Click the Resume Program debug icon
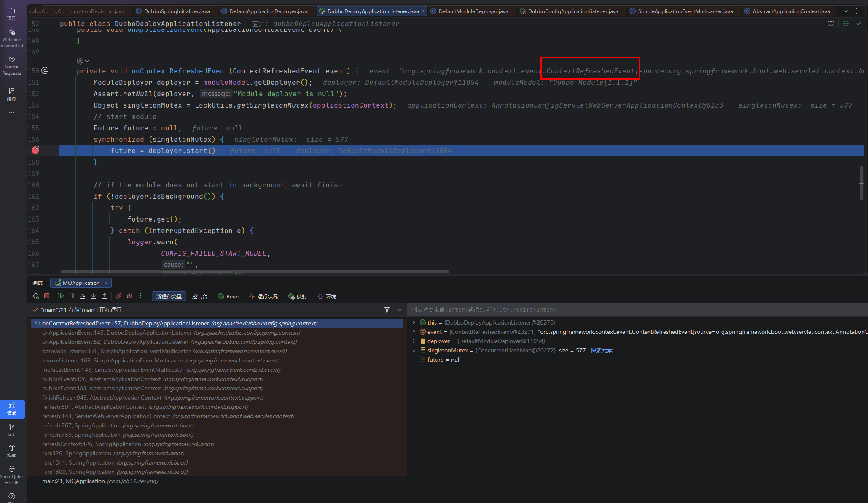 pos(61,296)
